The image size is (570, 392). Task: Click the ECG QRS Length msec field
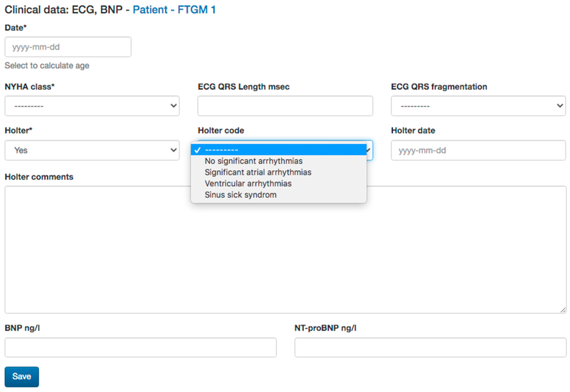coord(285,106)
